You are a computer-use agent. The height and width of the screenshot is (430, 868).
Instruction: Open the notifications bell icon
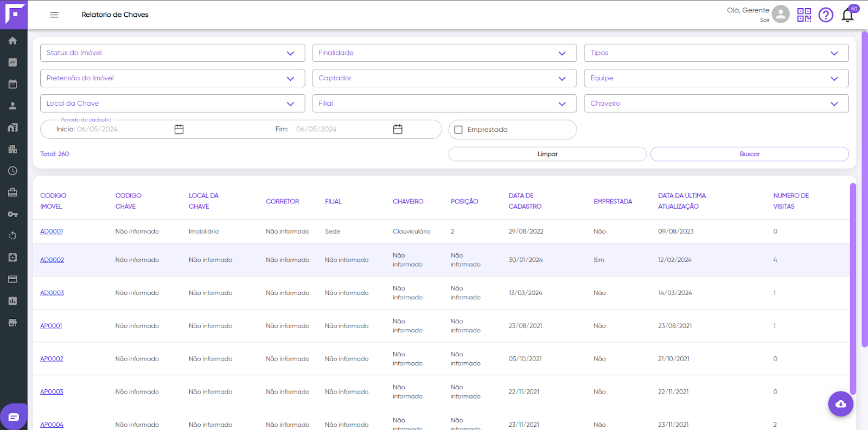(x=847, y=15)
